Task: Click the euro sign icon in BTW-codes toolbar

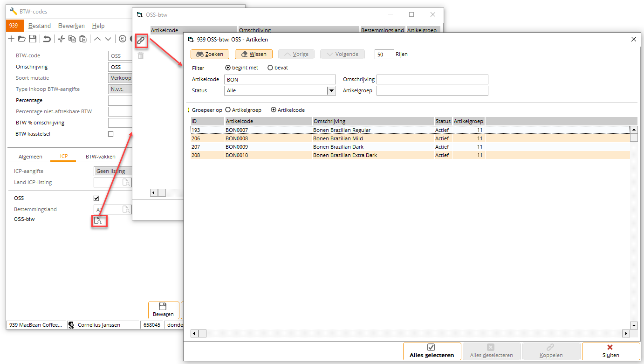Action: click(123, 39)
